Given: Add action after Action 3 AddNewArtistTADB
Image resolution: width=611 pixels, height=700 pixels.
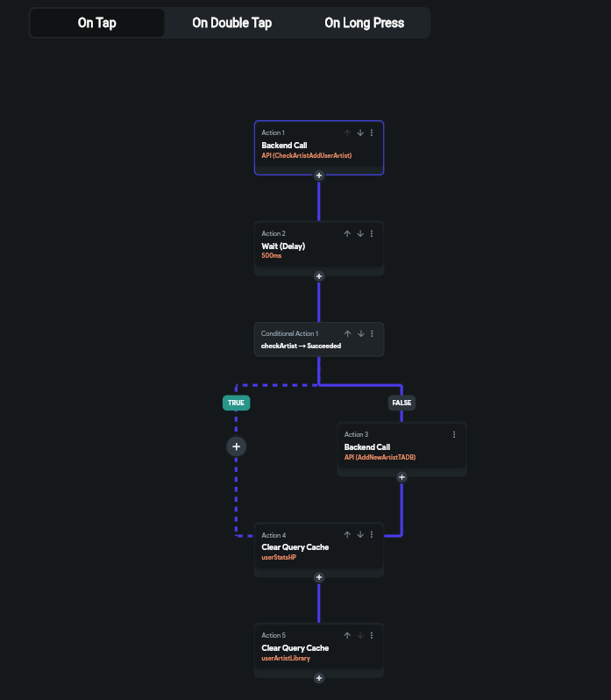Looking at the screenshot, I should pos(401,477).
